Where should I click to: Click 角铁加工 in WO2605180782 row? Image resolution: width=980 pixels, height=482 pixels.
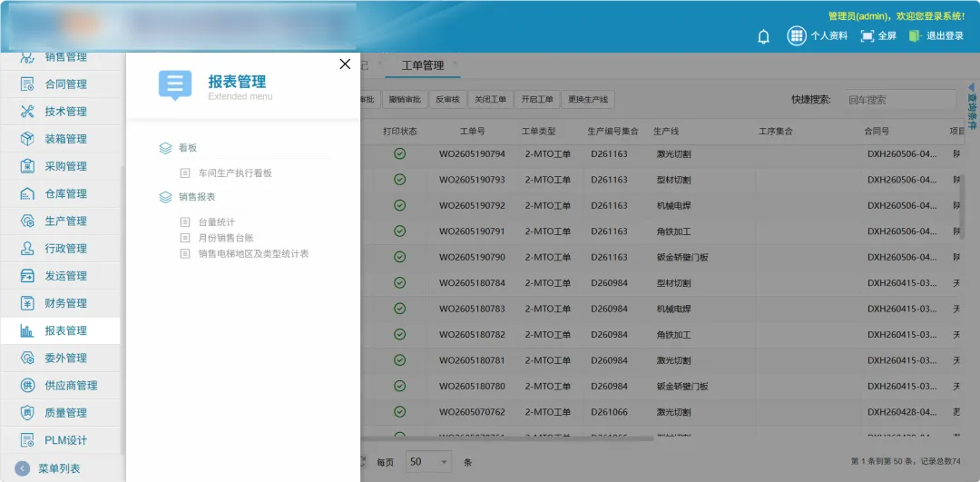point(673,334)
